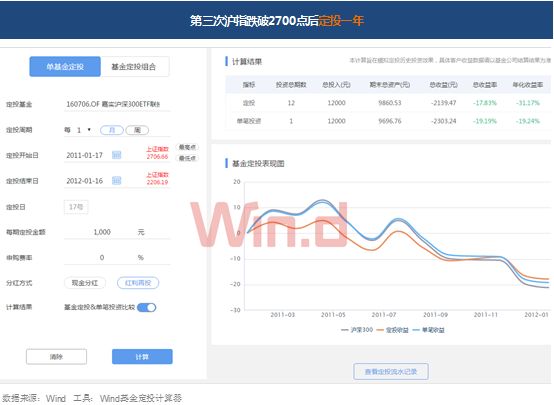Viewport: 554px width, 405px height.
Task: Click the 最高点 button
Action: pyautogui.click(x=187, y=147)
